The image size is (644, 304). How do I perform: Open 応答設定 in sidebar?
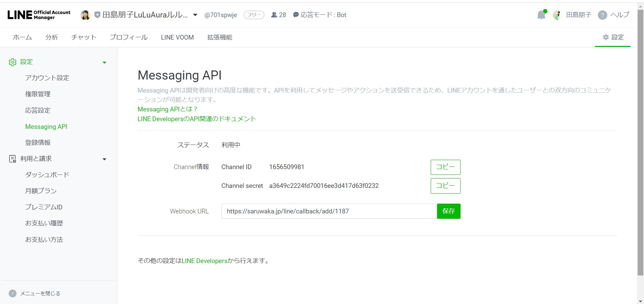tap(38, 110)
